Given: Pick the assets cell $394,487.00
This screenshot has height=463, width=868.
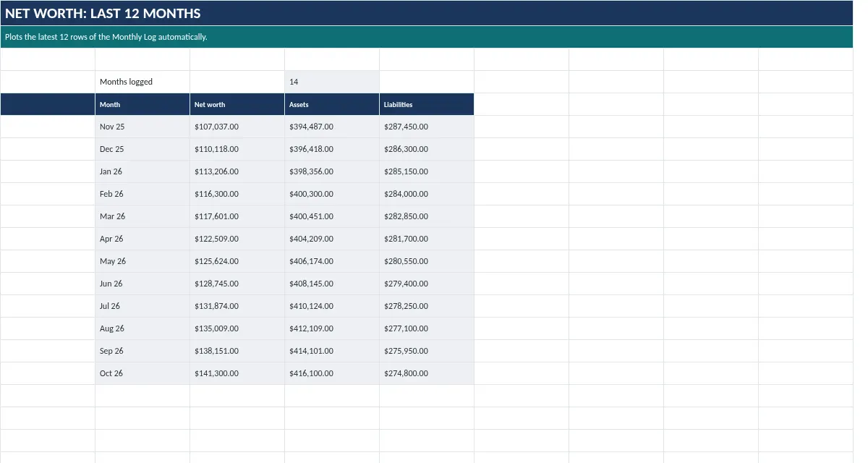Looking at the screenshot, I should point(332,127).
